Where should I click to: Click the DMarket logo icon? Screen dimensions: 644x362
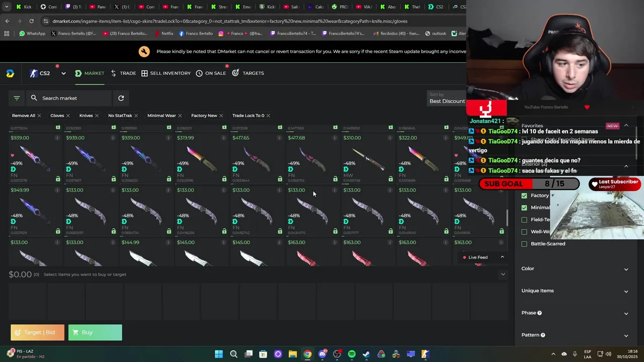10,73
